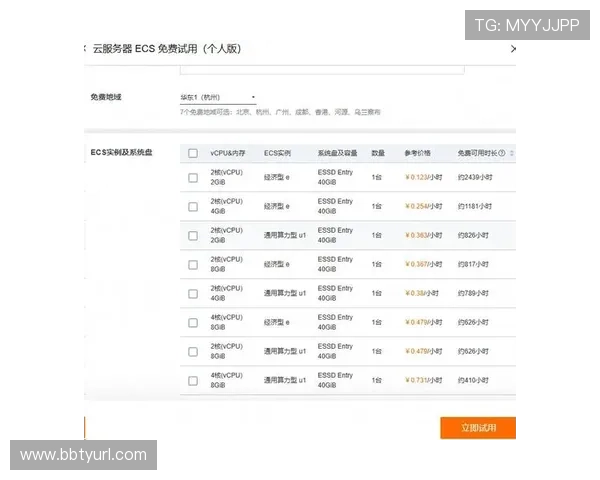Click the sort arrows at the header's right end
This screenshot has height=480, width=600.
pyautogui.click(x=512, y=153)
